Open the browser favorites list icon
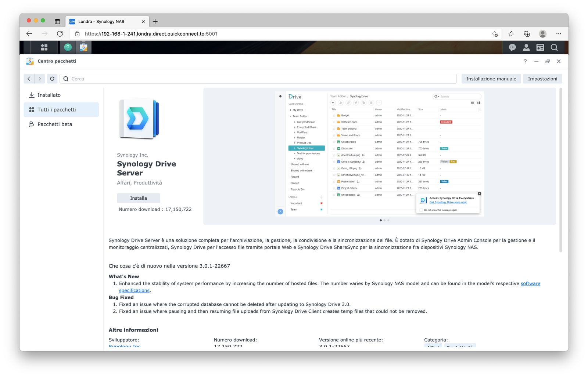This screenshot has height=377, width=588. coord(511,34)
